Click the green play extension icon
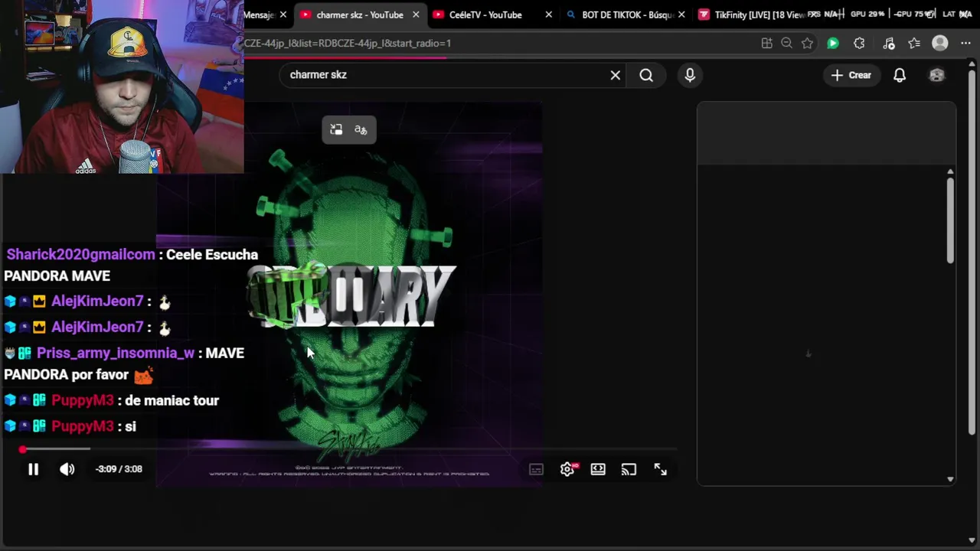 click(833, 44)
